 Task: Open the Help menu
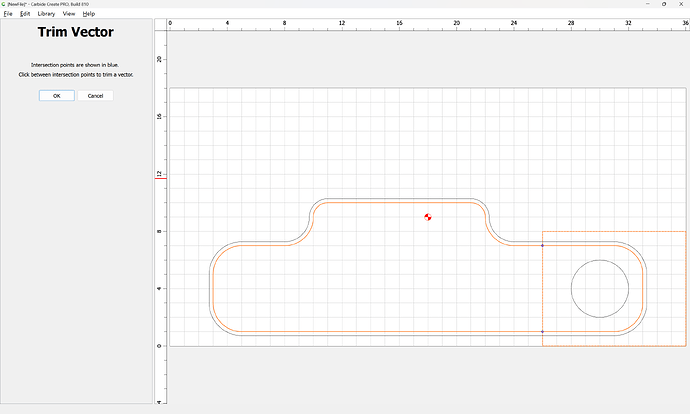88,14
